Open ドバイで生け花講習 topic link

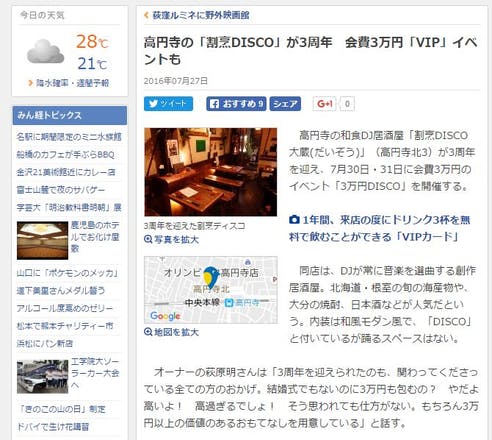point(53,427)
